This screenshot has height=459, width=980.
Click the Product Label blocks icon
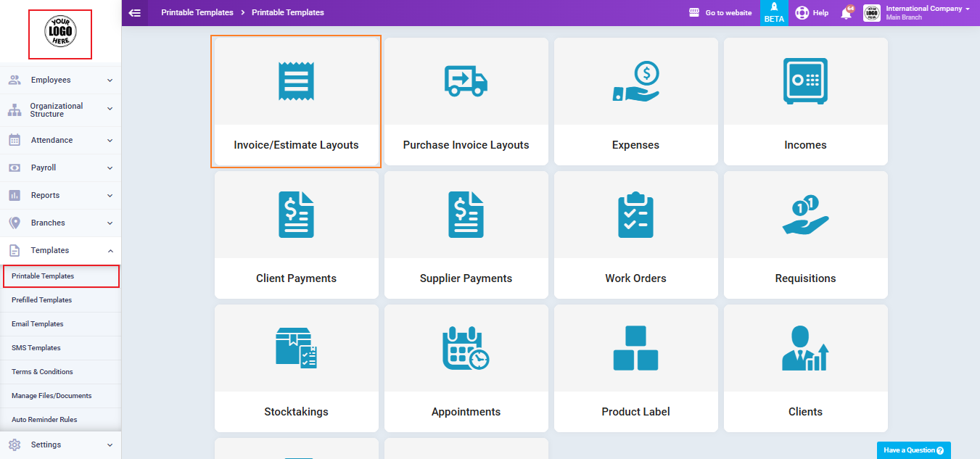pos(636,348)
